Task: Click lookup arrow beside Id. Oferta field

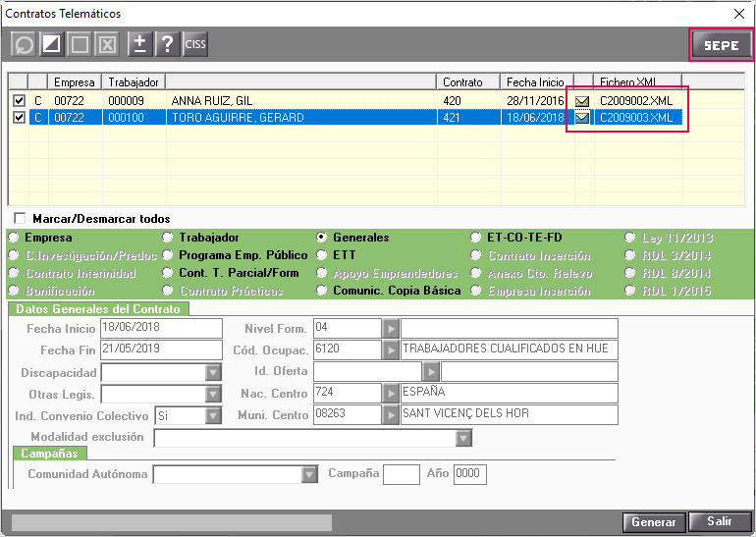Action: pyautogui.click(x=431, y=372)
